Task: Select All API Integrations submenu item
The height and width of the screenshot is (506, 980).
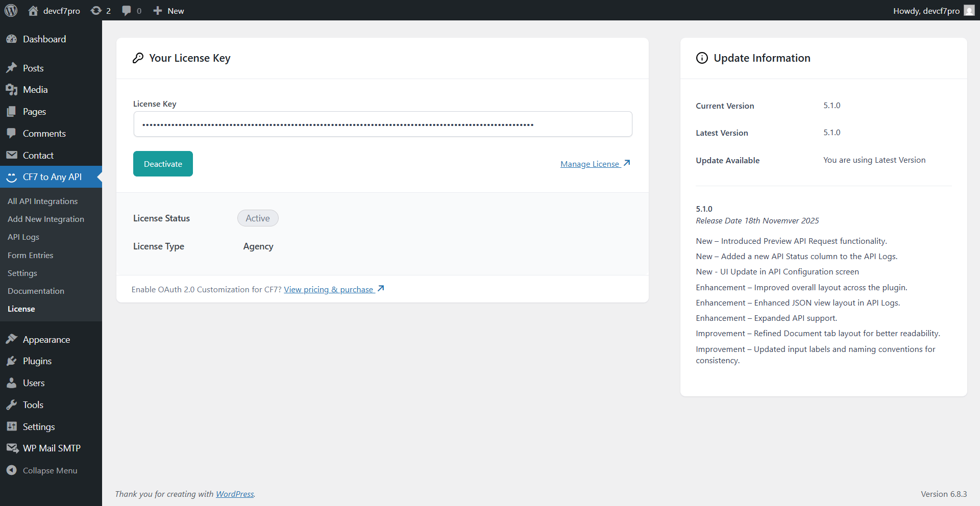Action: 42,201
